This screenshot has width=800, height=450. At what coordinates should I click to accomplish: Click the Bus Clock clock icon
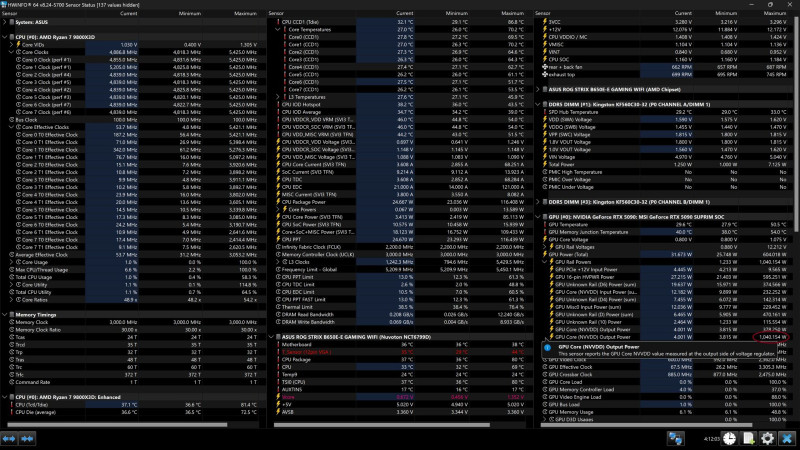[x=12, y=119]
